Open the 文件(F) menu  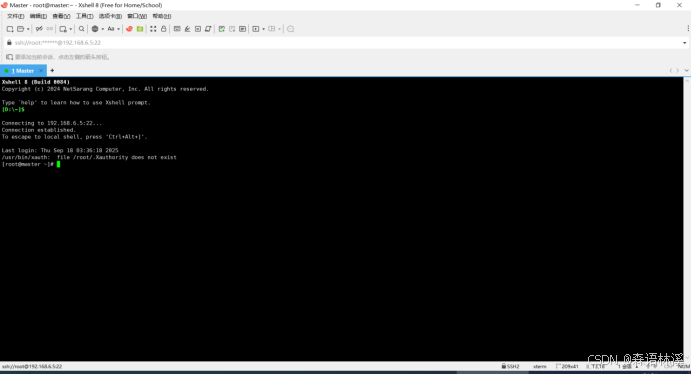tap(15, 16)
